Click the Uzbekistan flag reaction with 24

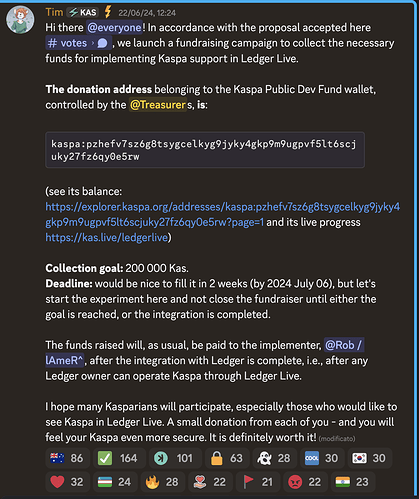click(x=115, y=482)
